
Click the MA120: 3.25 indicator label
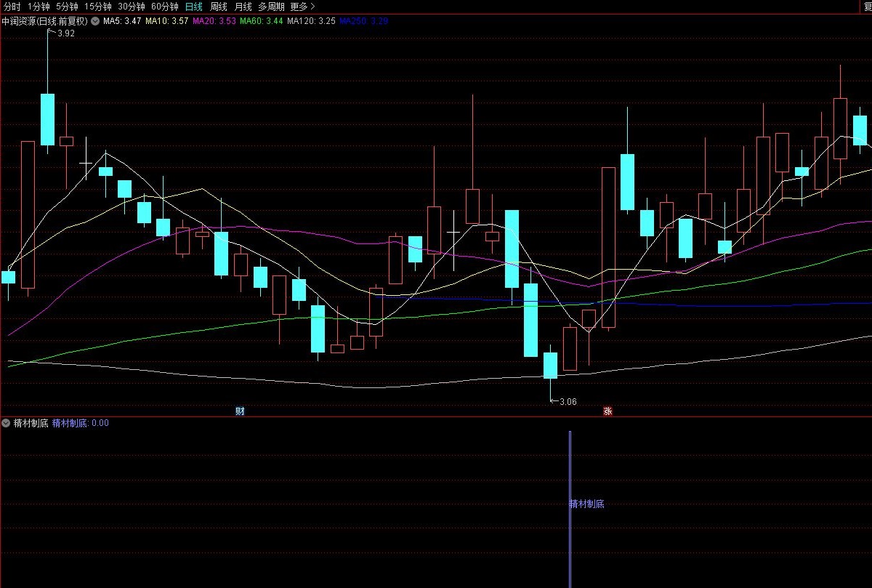point(311,21)
